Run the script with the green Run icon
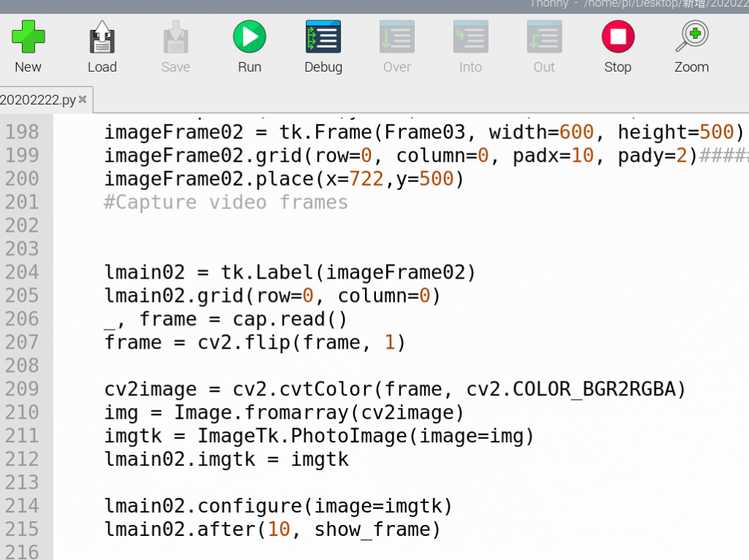Screen dimensions: 749x560 249,37
